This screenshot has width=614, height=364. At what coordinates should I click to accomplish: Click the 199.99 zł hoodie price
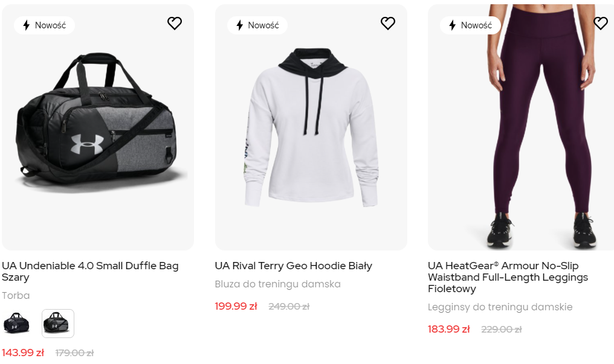pos(236,307)
